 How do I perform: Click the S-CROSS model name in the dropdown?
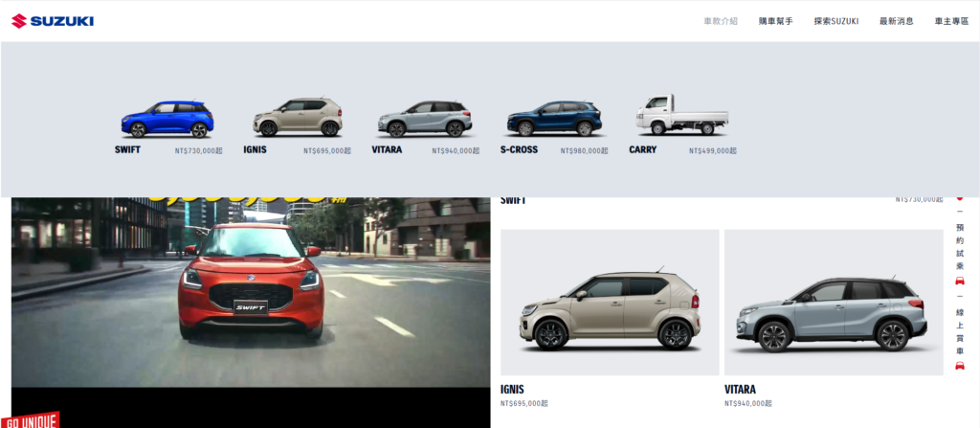click(519, 150)
